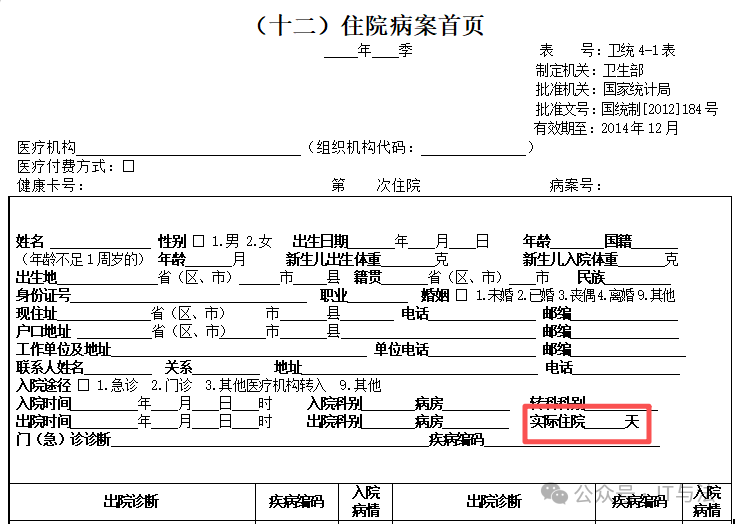Click the leftmost 出院诊断 table header
This screenshot has height=524, width=740.
(131, 501)
